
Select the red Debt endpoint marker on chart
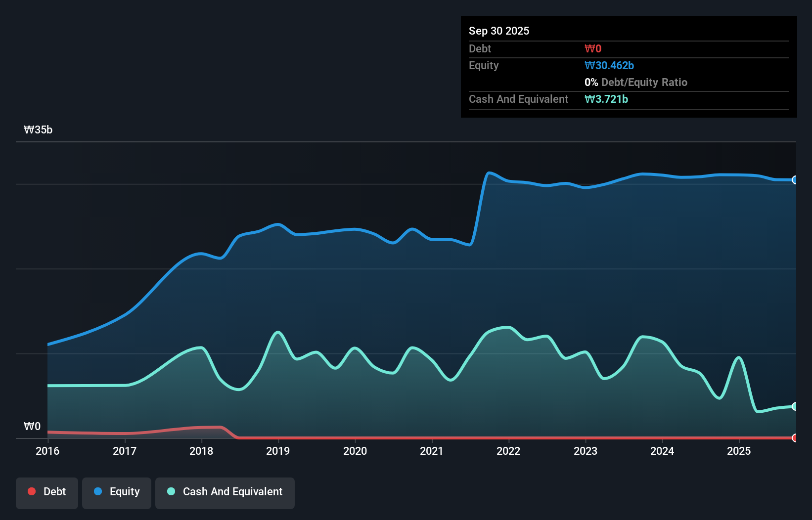[795, 438]
